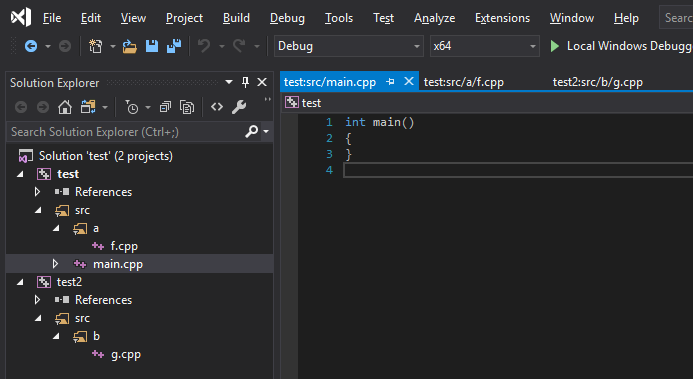Open the Build menu
Screen dimensions: 693x379
click(x=236, y=18)
